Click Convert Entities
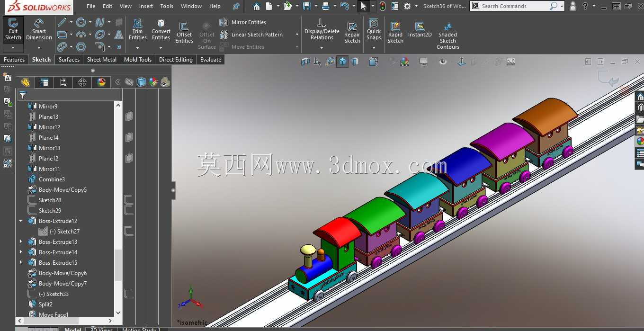The height and width of the screenshot is (331, 644). click(161, 30)
